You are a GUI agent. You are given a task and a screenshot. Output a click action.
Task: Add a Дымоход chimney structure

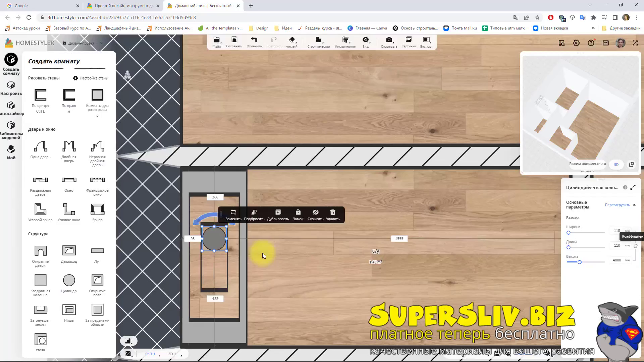click(x=69, y=254)
